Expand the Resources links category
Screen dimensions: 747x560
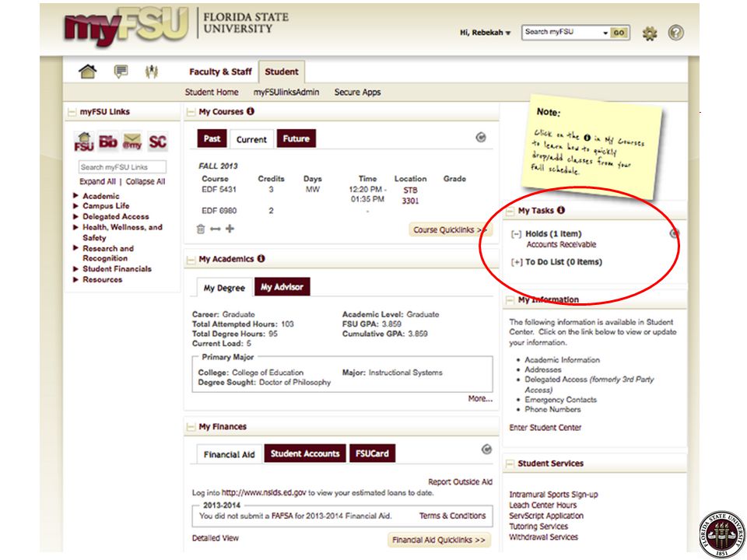coord(75,279)
